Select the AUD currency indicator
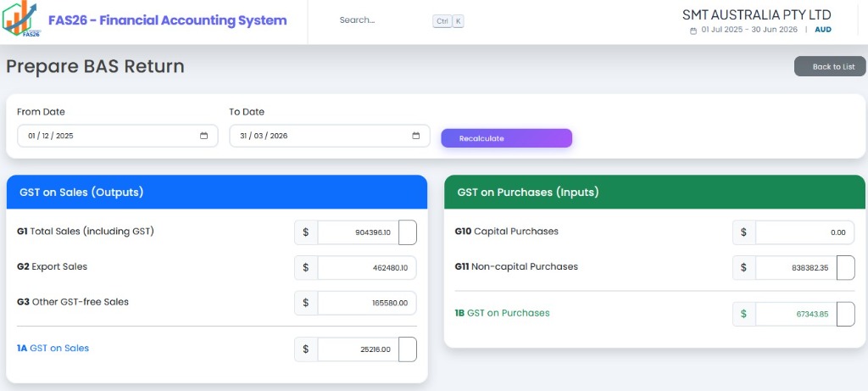This screenshot has height=391, width=868. pyautogui.click(x=823, y=30)
